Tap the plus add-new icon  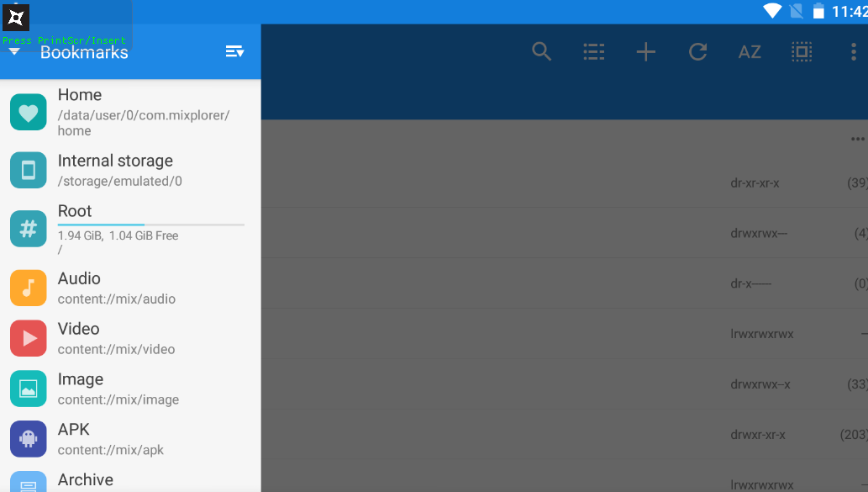(645, 52)
